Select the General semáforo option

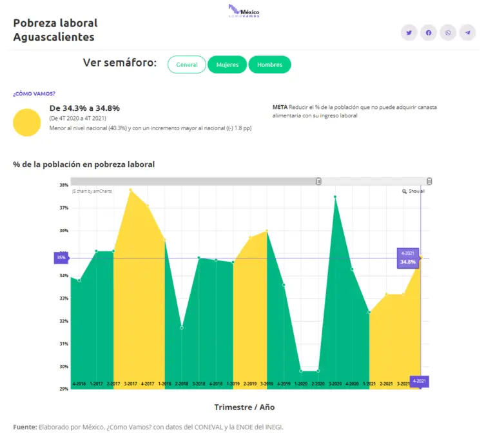pos(187,65)
